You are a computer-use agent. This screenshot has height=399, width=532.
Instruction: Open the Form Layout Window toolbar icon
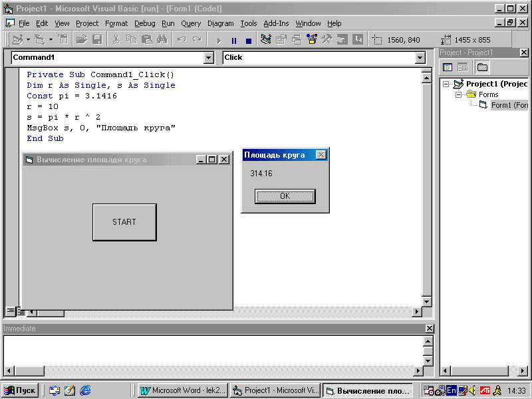pyautogui.click(x=297, y=40)
